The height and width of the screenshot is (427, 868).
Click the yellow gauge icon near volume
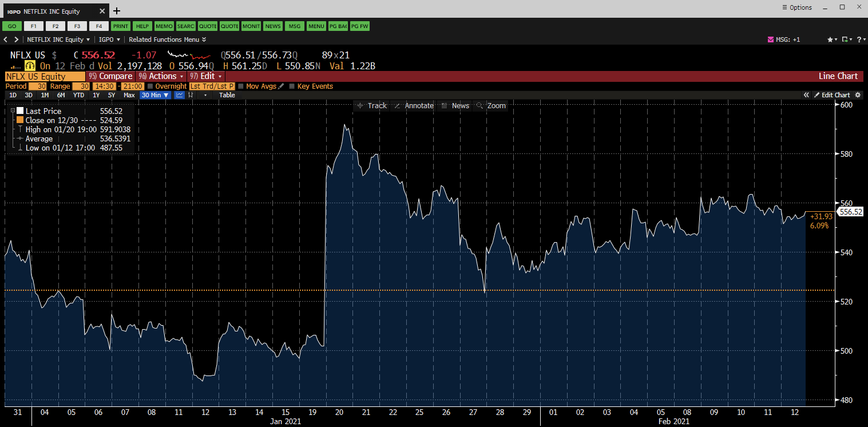pyautogui.click(x=30, y=66)
